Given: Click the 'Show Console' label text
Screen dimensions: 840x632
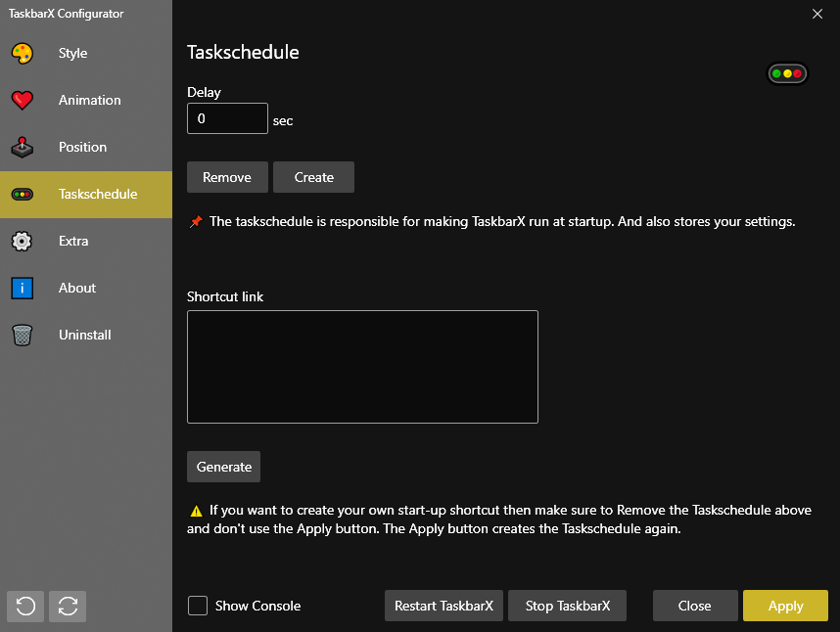Looking at the screenshot, I should [x=257, y=606].
